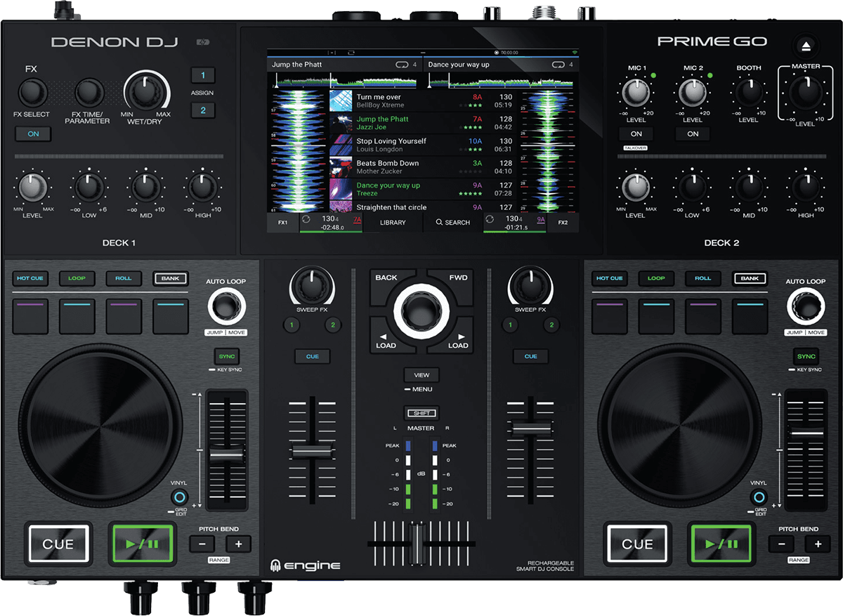Toggle FX ASSIGN 1 button
This screenshot has width=843, height=616.
pyautogui.click(x=203, y=75)
